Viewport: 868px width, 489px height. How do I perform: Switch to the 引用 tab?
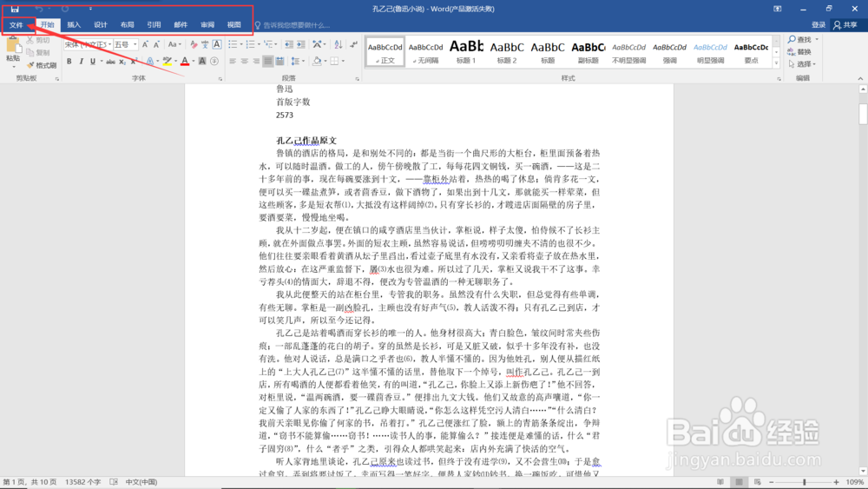154,25
